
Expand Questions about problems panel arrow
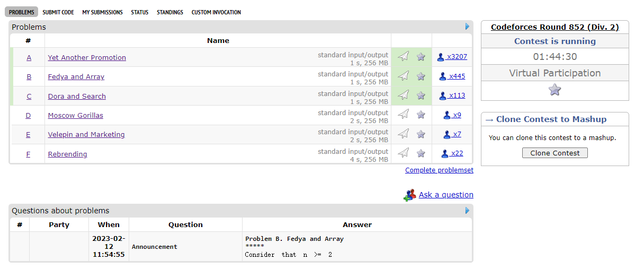[x=467, y=211]
